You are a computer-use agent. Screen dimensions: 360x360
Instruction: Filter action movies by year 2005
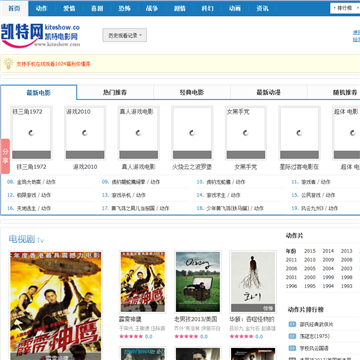(310, 268)
